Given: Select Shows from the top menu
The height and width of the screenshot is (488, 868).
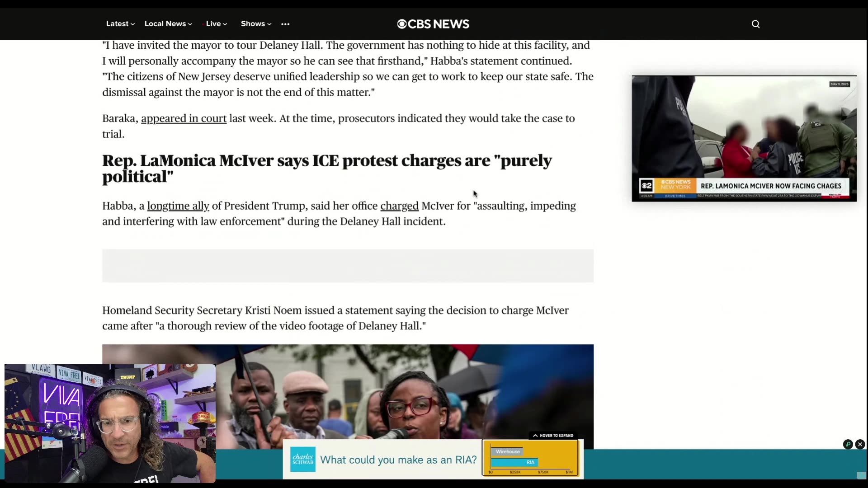Looking at the screenshot, I should point(253,24).
